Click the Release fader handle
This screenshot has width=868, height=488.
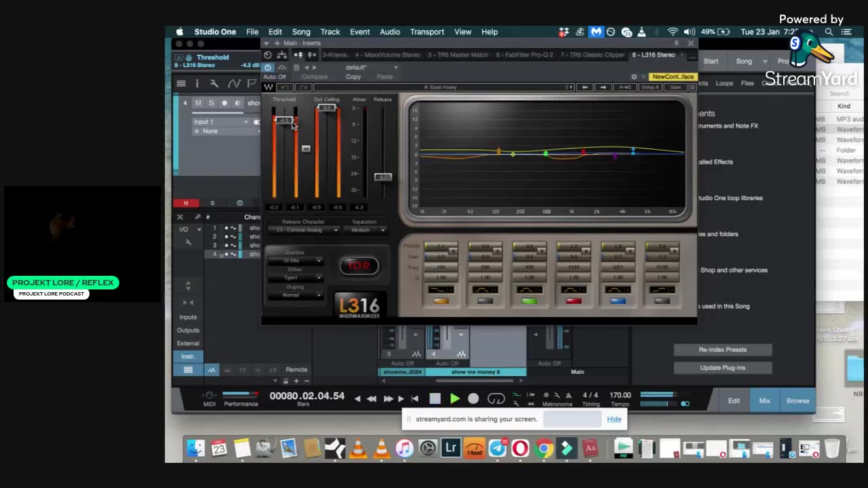pyautogui.click(x=383, y=177)
